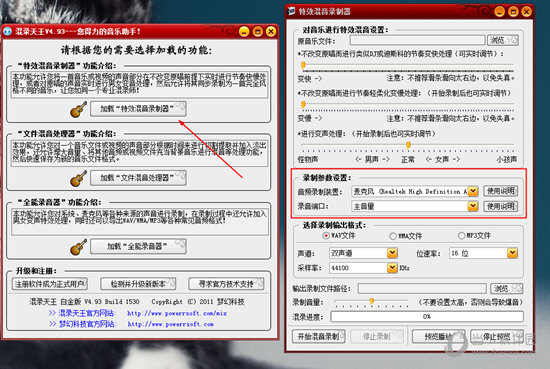The height and width of the screenshot is (369, 550).
Task: Click the 文件混音处理器 description text box
Action: tap(140, 153)
